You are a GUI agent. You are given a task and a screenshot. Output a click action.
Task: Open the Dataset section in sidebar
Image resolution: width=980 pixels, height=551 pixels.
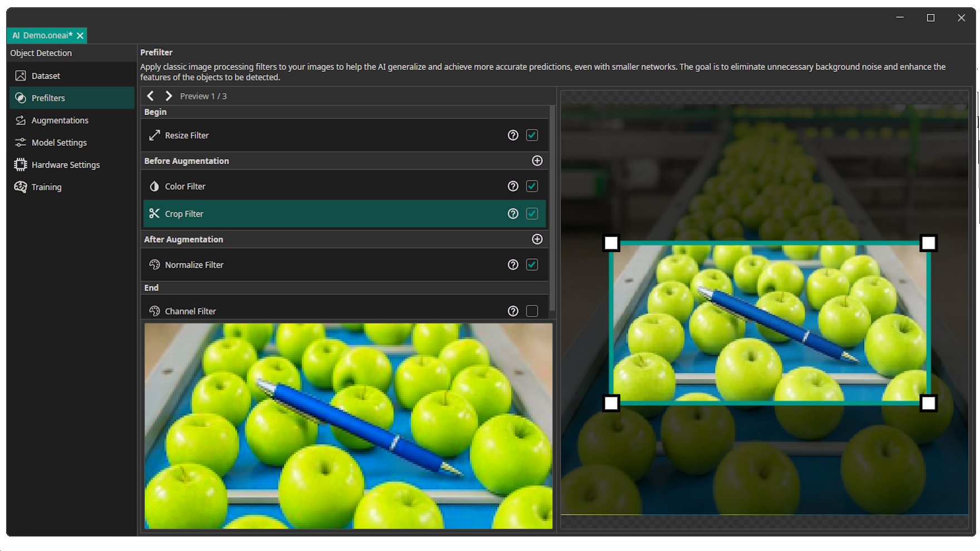pyautogui.click(x=46, y=76)
